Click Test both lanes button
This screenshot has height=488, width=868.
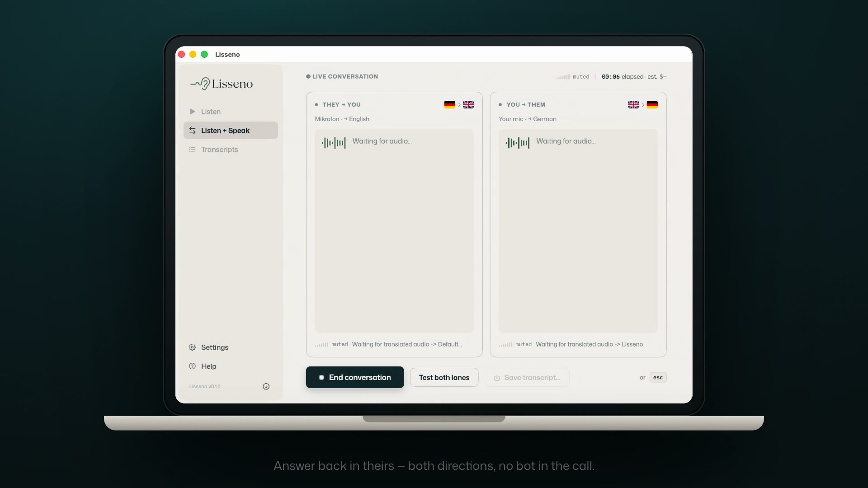(444, 377)
